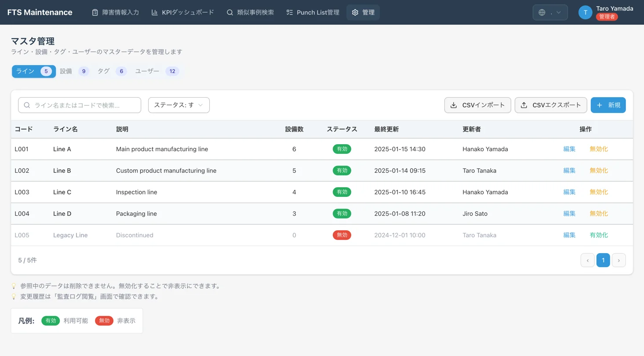Viewport: 644px width, 356px height.
Task: Click the 最終更新 column header
Action: point(386,129)
